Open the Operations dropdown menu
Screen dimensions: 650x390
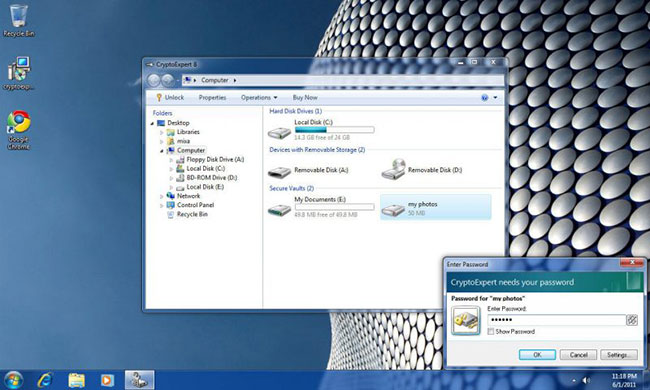click(259, 97)
